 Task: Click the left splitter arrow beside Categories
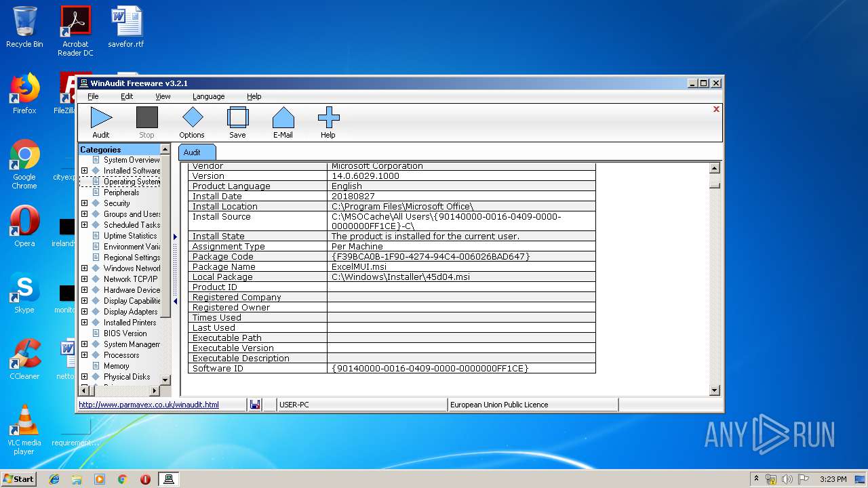point(175,302)
